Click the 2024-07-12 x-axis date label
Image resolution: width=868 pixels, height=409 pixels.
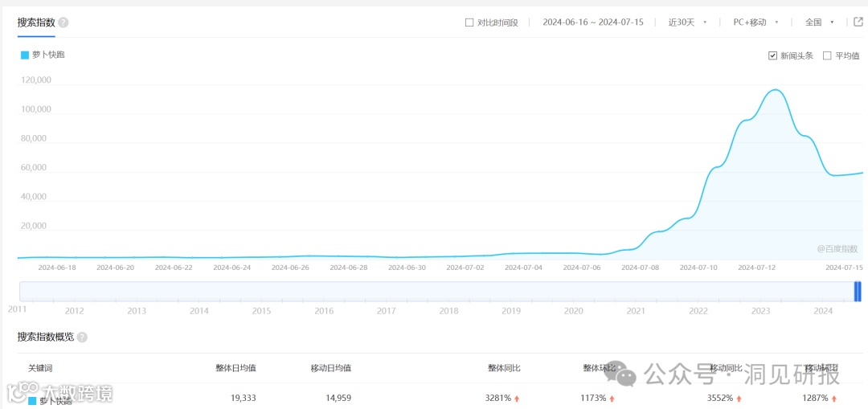(757, 268)
